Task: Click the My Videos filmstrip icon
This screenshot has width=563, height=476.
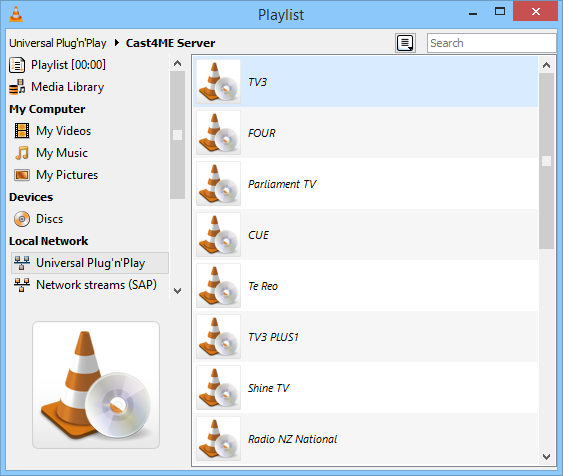Action: click(x=22, y=131)
